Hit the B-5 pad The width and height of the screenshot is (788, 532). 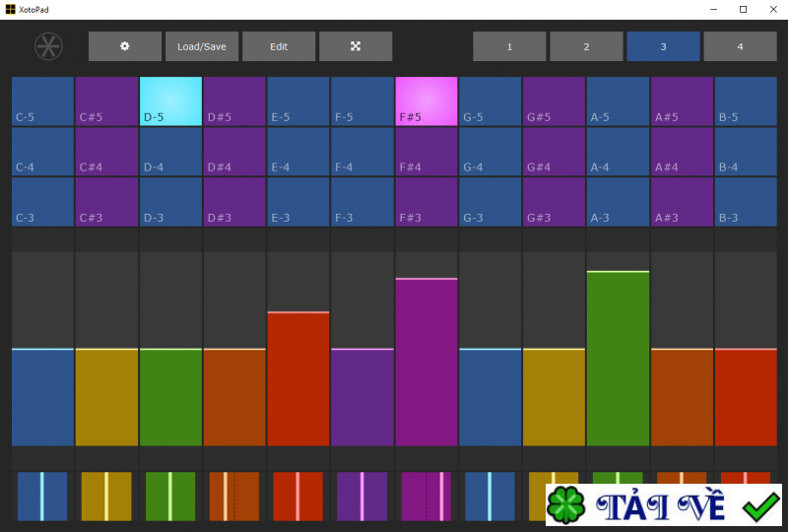746,101
